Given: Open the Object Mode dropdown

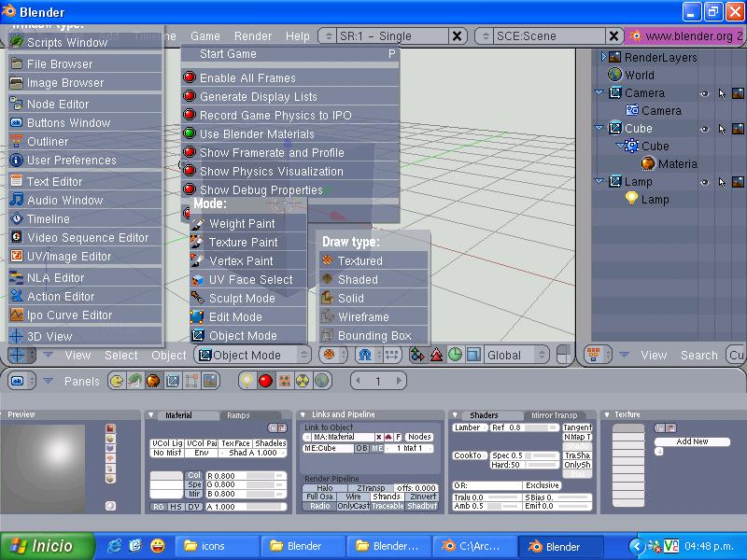Looking at the screenshot, I should point(253,356).
